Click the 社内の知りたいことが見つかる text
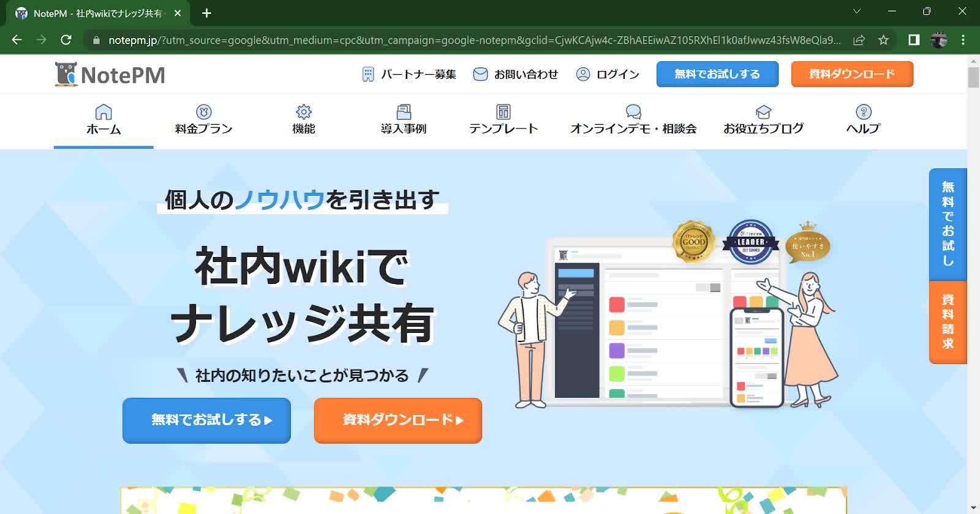This screenshot has height=514, width=980. pos(302,375)
